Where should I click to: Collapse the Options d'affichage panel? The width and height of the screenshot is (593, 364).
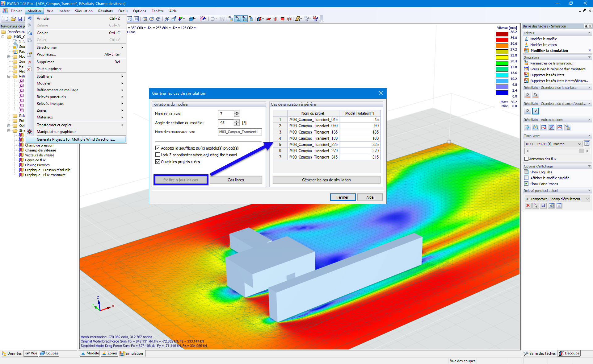(x=589, y=166)
